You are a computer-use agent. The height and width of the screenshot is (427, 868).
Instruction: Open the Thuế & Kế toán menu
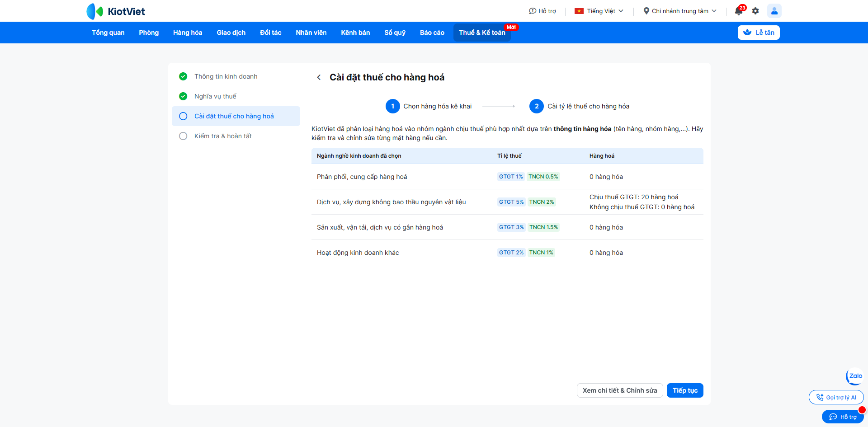coord(482,33)
